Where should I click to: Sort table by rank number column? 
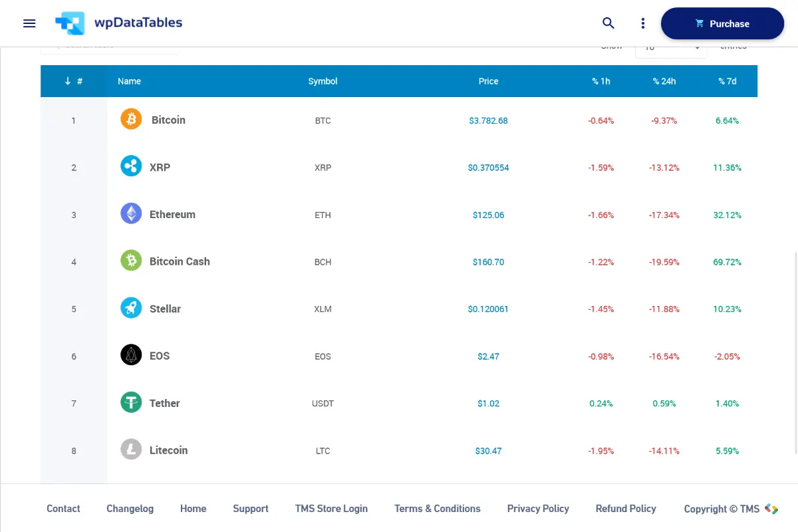tap(74, 81)
